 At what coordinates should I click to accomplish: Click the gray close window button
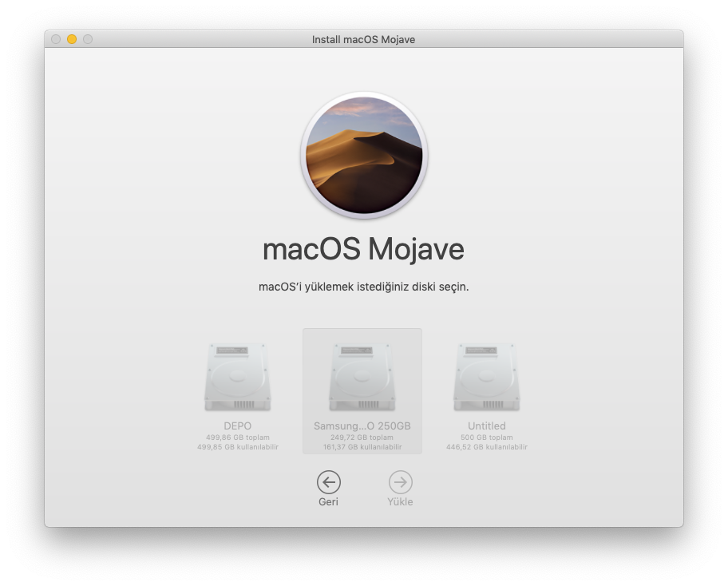click(x=56, y=39)
